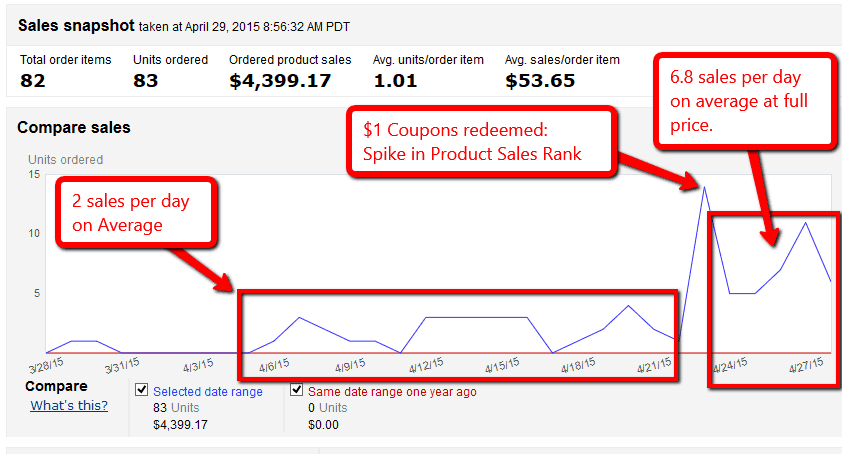Click the 2 sales per day annotation box
This screenshot has height=454, width=842.
136,212
